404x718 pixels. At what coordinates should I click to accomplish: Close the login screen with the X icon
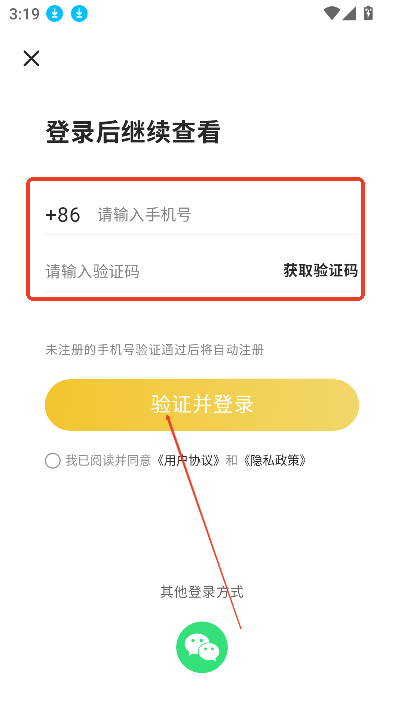click(x=31, y=59)
